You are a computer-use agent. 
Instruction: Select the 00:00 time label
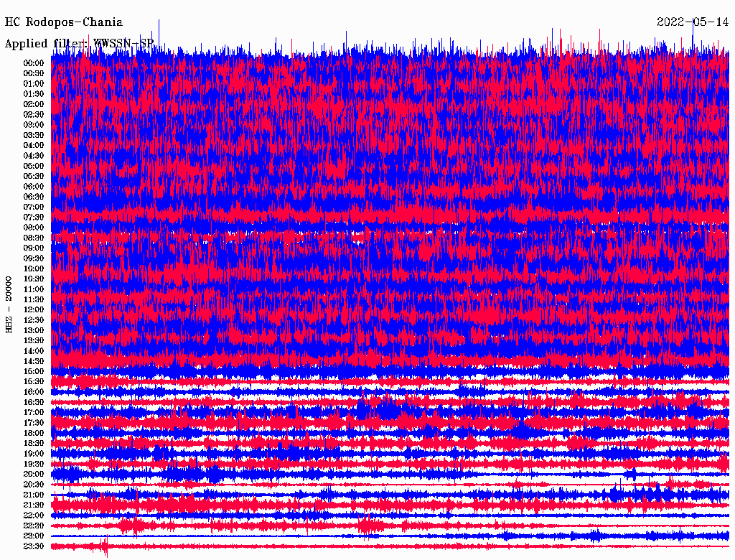34,63
